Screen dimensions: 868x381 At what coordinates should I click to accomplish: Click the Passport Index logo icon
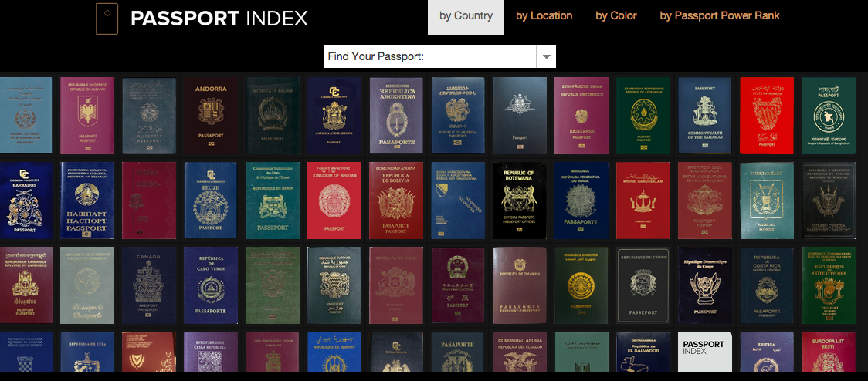[x=107, y=19]
